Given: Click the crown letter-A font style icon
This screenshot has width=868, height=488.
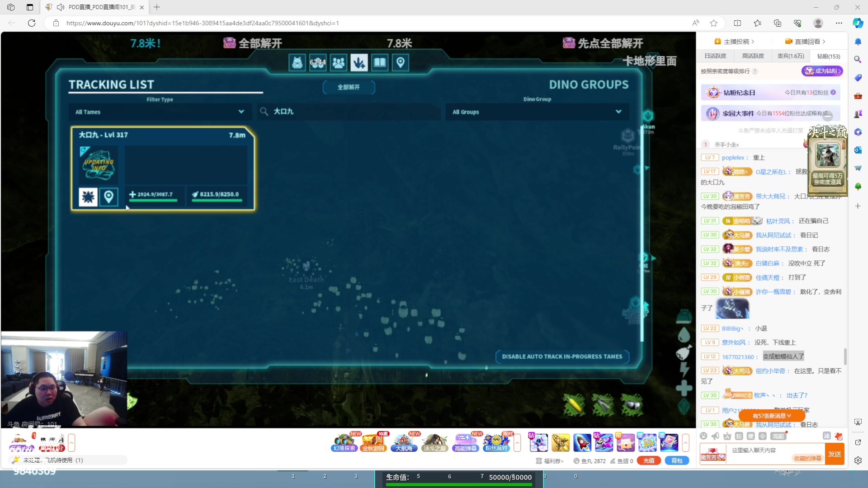Looking at the screenshot, I should pos(727,436).
